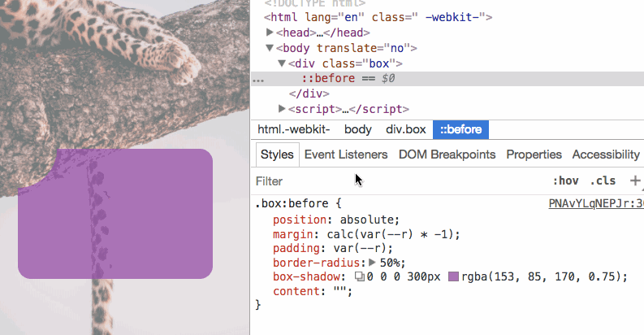Edit the calc(var(--r) * -1) margin value

click(390, 234)
